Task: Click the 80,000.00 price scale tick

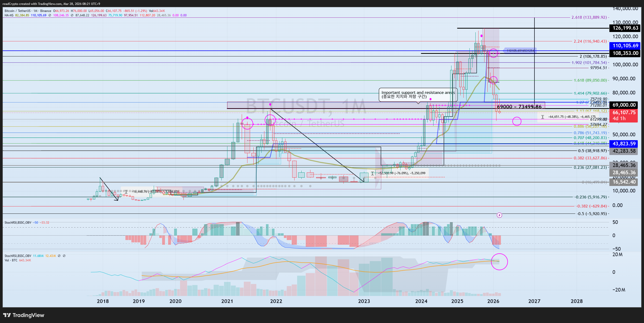Action: click(624, 93)
